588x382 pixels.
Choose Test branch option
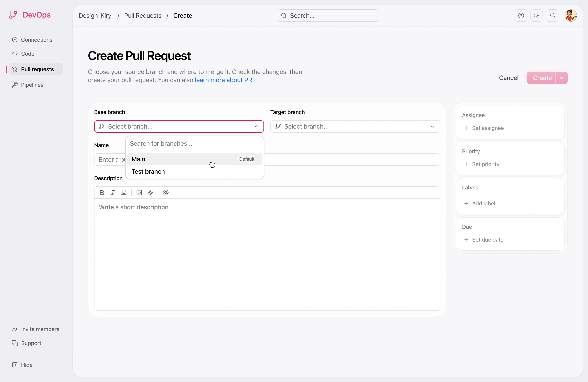point(148,172)
